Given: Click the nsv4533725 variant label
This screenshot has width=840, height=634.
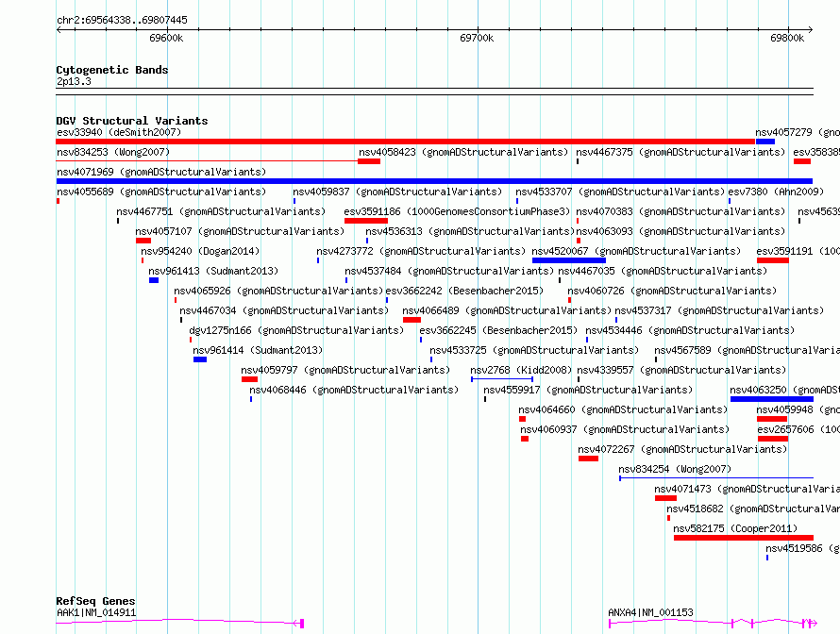Looking at the screenshot, I should [534, 350].
